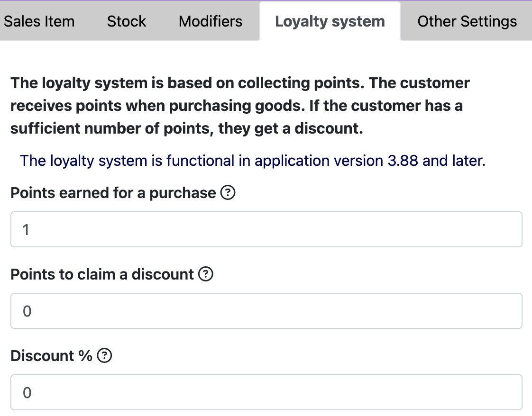
Task: Click the bold loyalty system description paragraph
Action: click(x=240, y=106)
